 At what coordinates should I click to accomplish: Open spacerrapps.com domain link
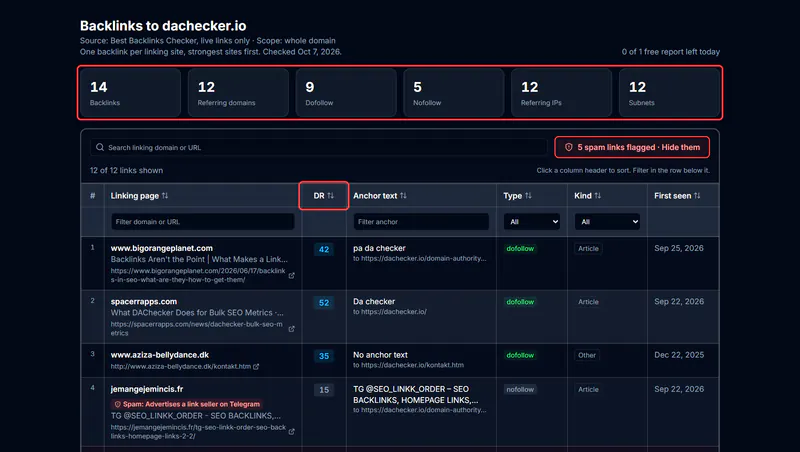[144, 301]
